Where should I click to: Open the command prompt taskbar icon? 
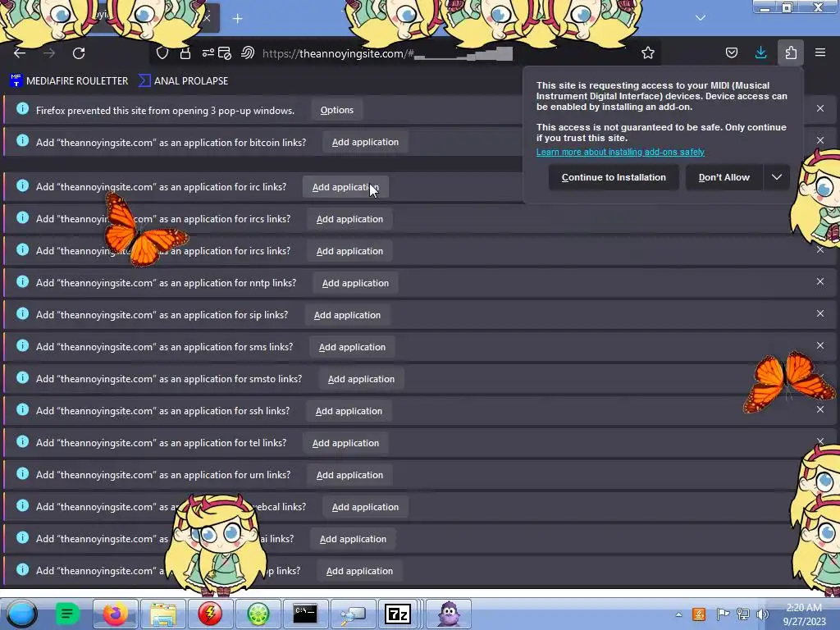(305, 614)
